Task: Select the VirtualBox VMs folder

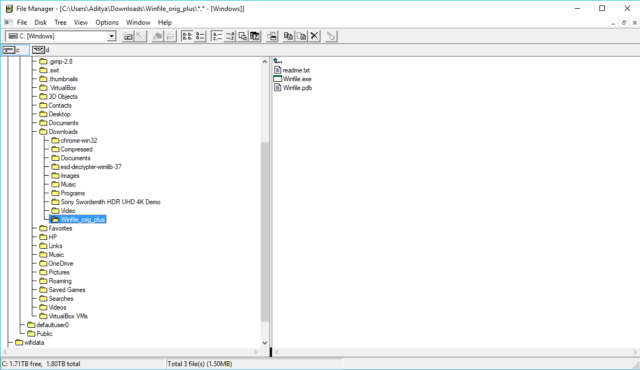Action: click(x=63, y=316)
